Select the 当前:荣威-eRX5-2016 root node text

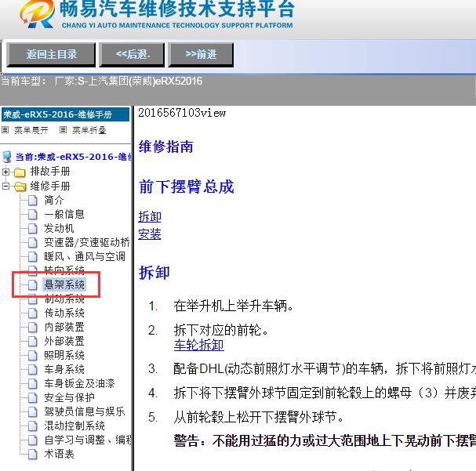[73, 157]
